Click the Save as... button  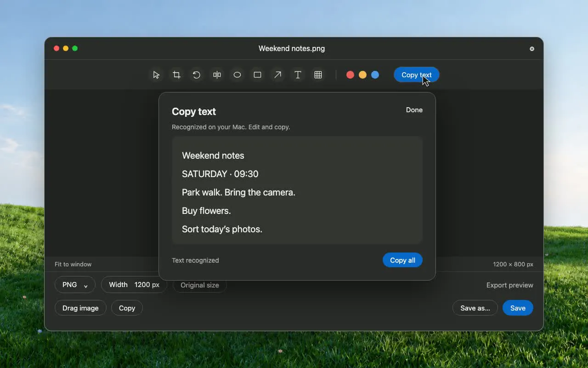coord(475,308)
